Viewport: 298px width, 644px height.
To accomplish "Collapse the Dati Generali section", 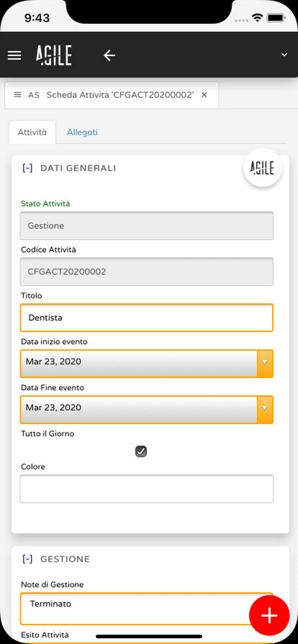I will (x=27, y=168).
